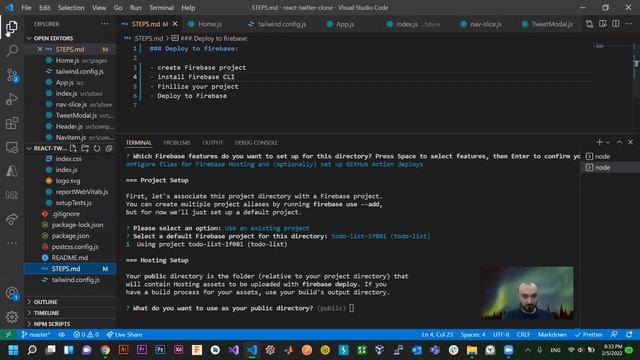Open Windows Start button on taskbar
This screenshot has width=640, height=360.
13,350
